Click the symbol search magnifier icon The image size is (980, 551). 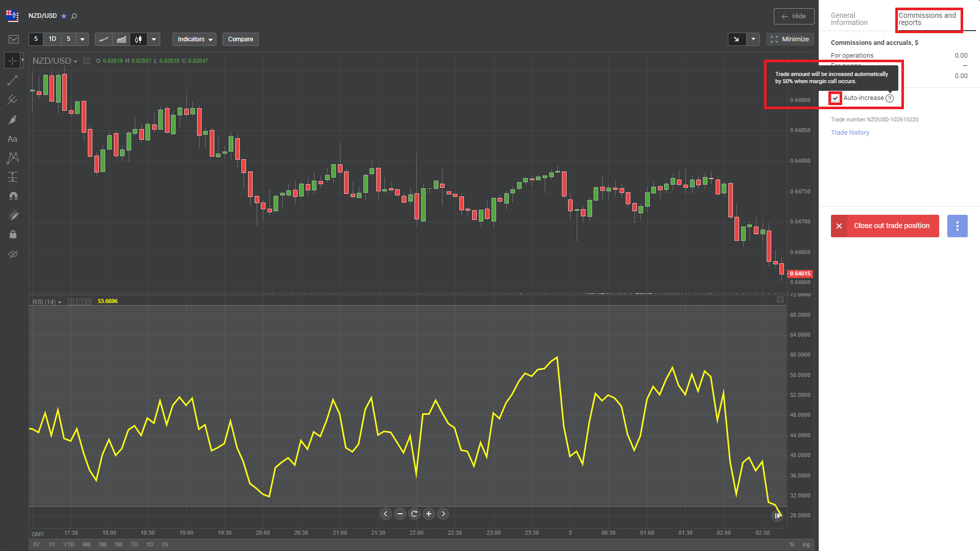click(74, 16)
